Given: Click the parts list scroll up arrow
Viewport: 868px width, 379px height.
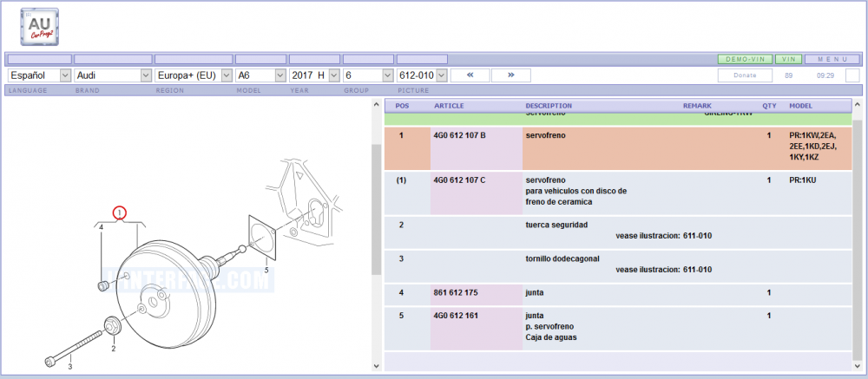Looking at the screenshot, I should (858, 104).
